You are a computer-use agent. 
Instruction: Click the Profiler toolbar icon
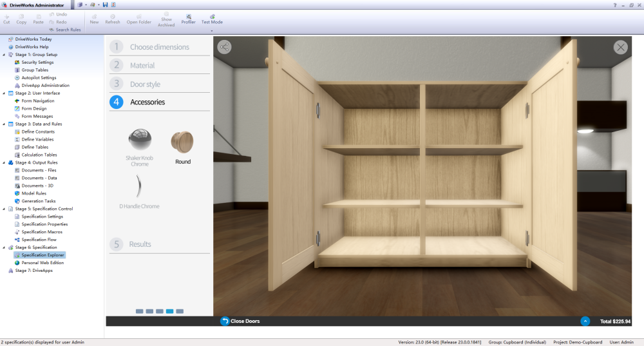coord(188,17)
